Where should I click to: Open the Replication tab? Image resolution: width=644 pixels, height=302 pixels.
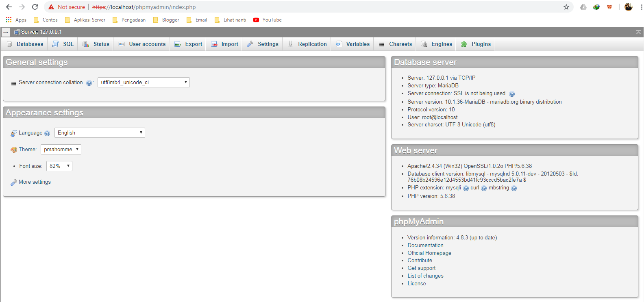coord(307,44)
